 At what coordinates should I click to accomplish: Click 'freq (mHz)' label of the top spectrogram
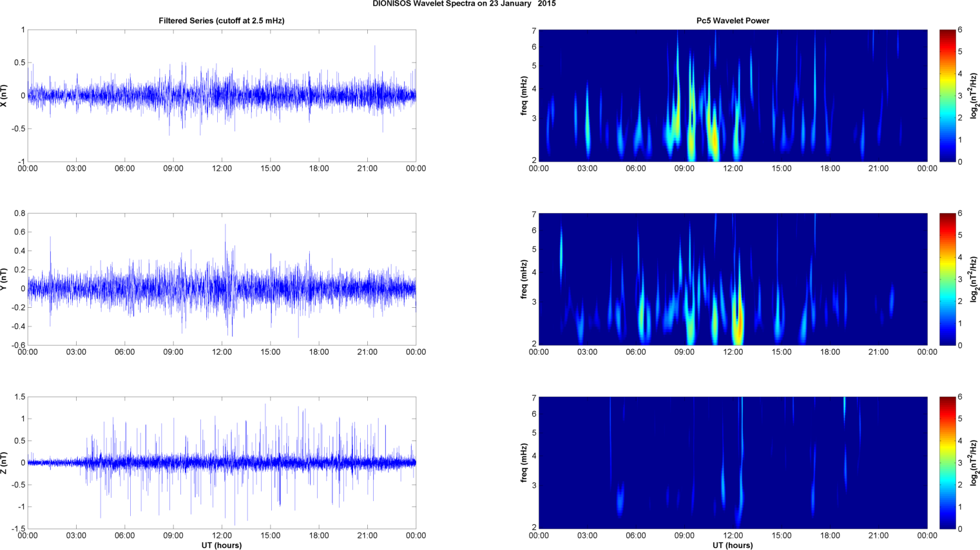(x=524, y=95)
